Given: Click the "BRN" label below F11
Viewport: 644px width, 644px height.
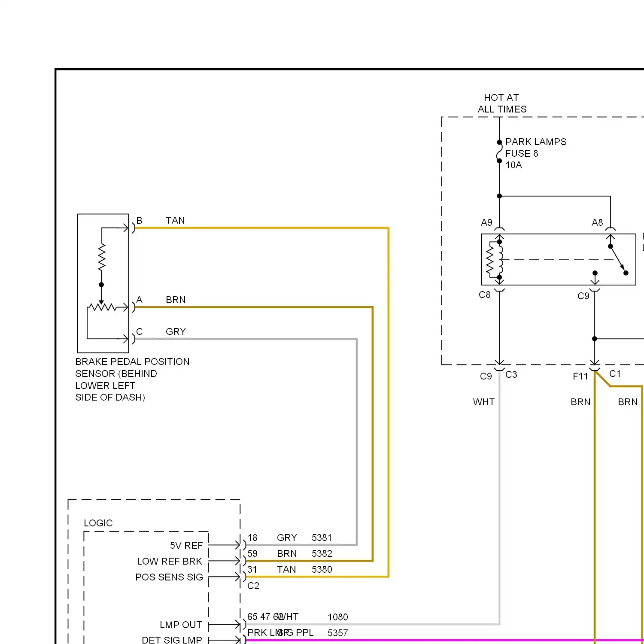Looking at the screenshot, I should (580, 402).
